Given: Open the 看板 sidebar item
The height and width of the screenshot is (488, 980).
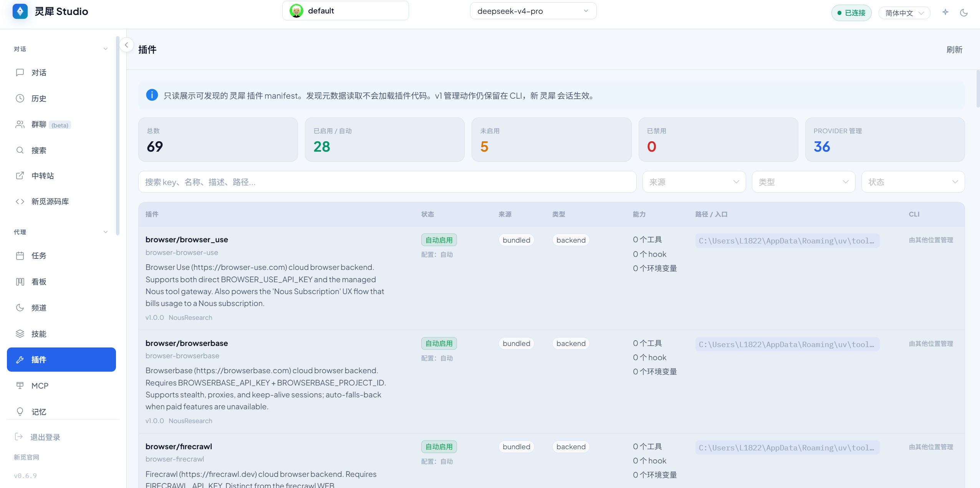Looking at the screenshot, I should coord(61,282).
